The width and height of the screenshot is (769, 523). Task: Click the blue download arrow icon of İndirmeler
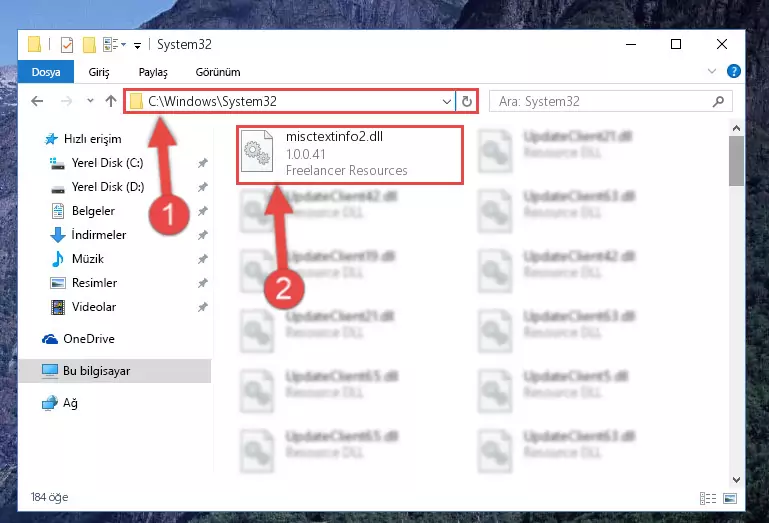pos(58,235)
